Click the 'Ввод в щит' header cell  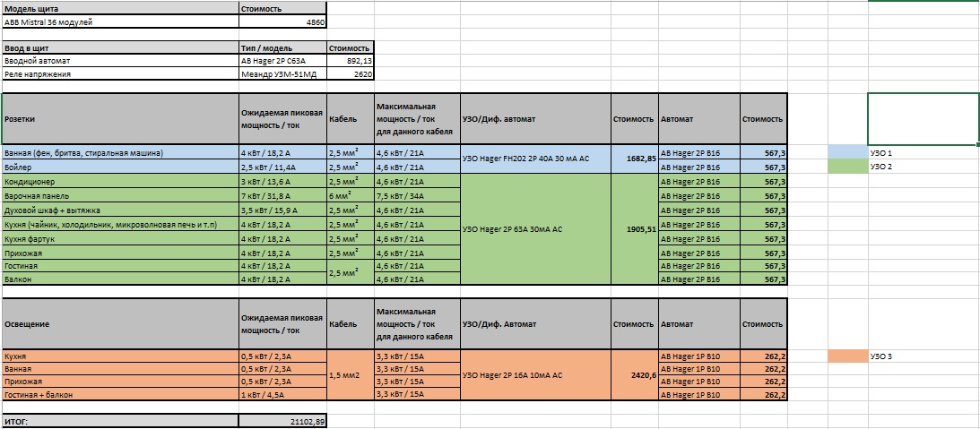coord(120,48)
